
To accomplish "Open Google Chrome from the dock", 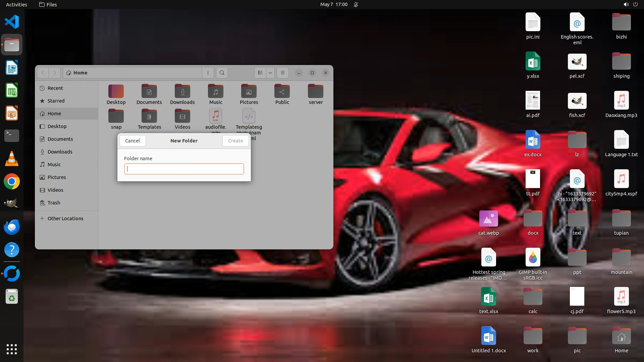I will [x=12, y=182].
